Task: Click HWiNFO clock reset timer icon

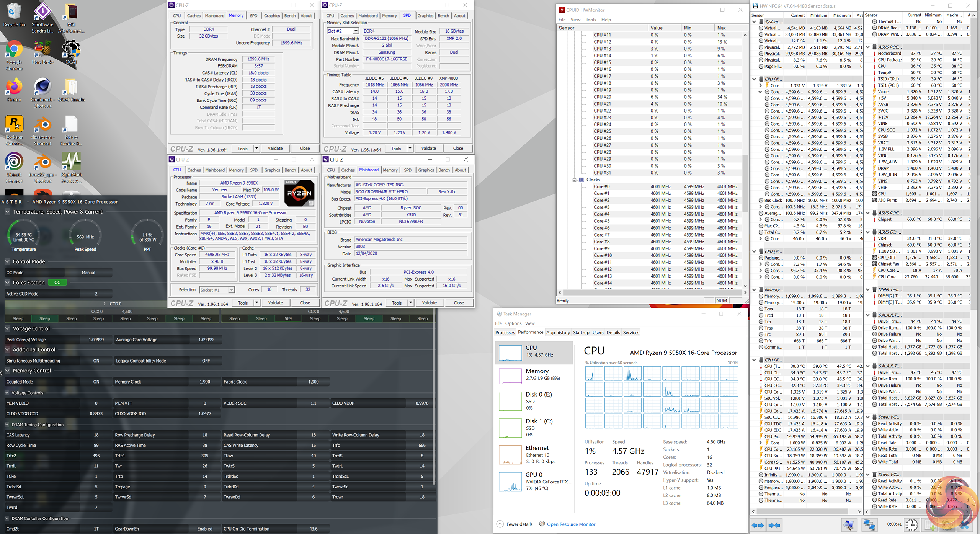Action: pos(911,525)
